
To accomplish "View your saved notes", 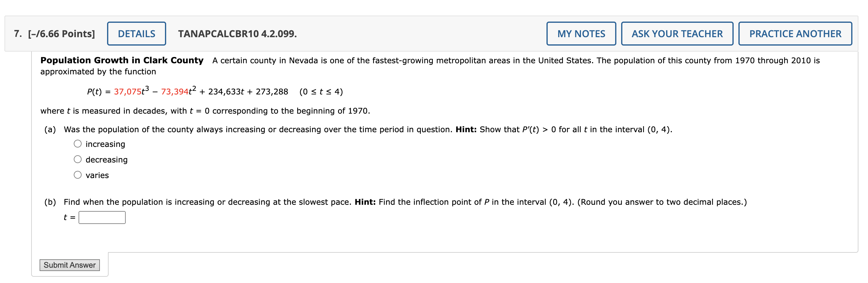I will pyautogui.click(x=581, y=33).
